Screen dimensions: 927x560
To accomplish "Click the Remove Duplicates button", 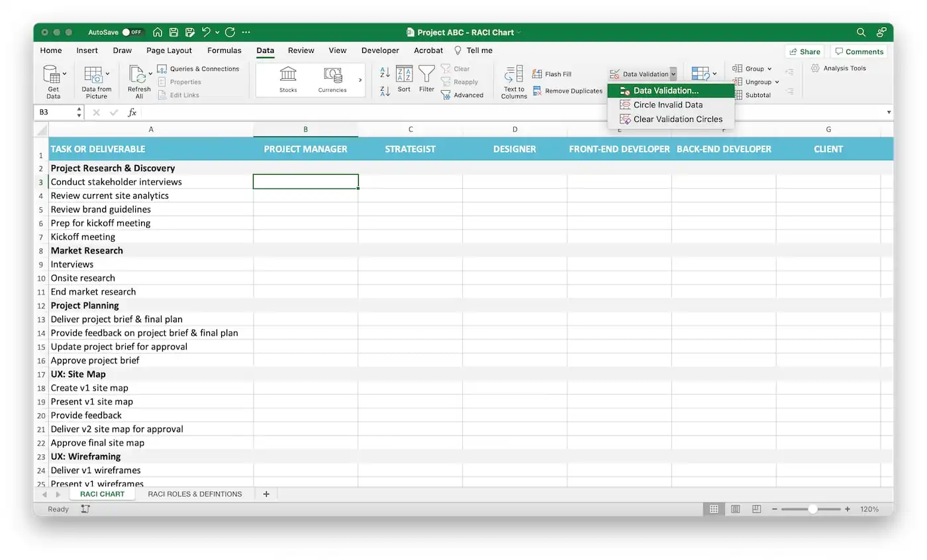I will click(567, 91).
